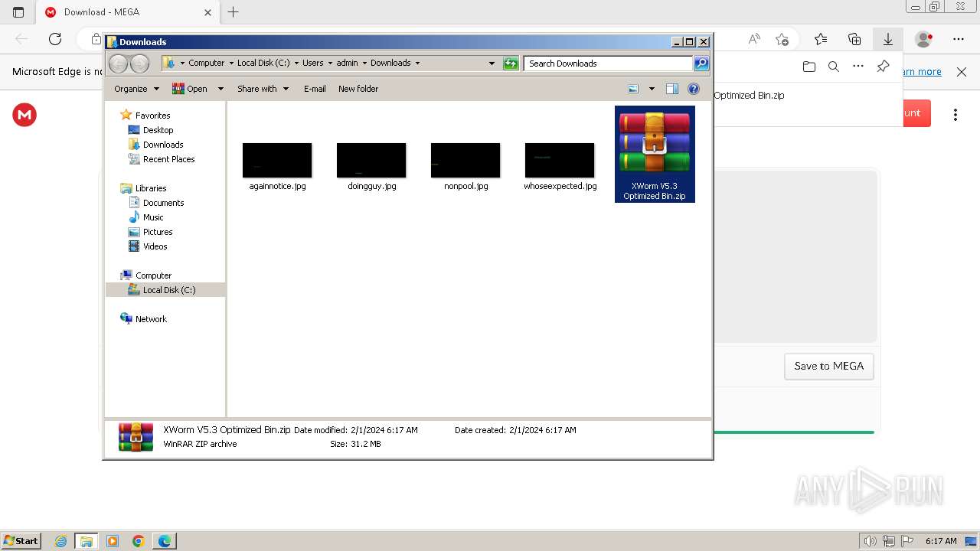980x551 pixels.
Task: Go to Users in the address breadcrumb
Action: (x=313, y=64)
